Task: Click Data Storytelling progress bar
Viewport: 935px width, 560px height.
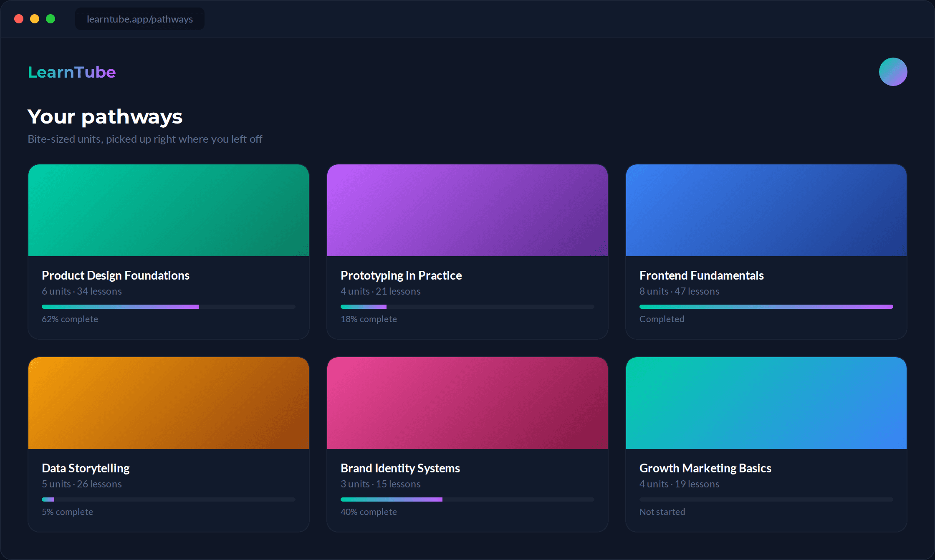Action: (x=169, y=499)
